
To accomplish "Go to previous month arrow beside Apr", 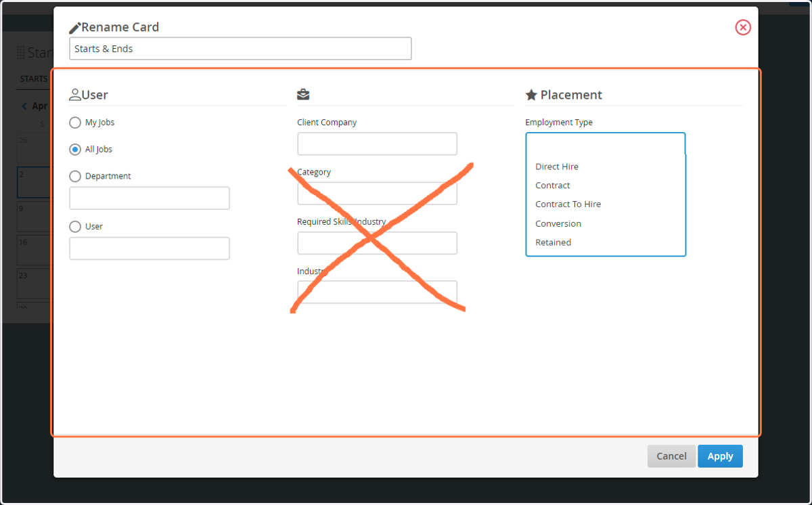I will (x=25, y=106).
